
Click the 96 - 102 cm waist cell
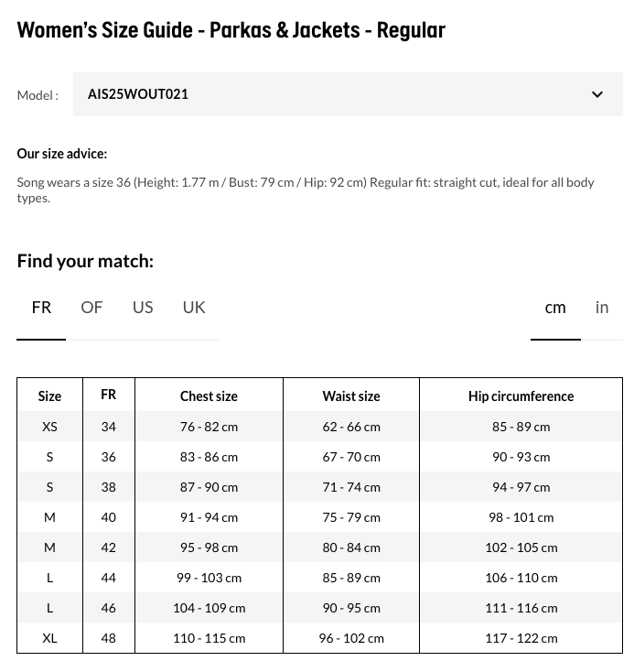[x=351, y=638]
